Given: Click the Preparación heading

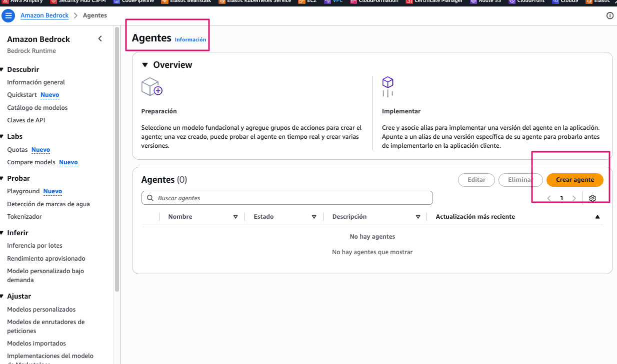Looking at the screenshot, I should (159, 111).
